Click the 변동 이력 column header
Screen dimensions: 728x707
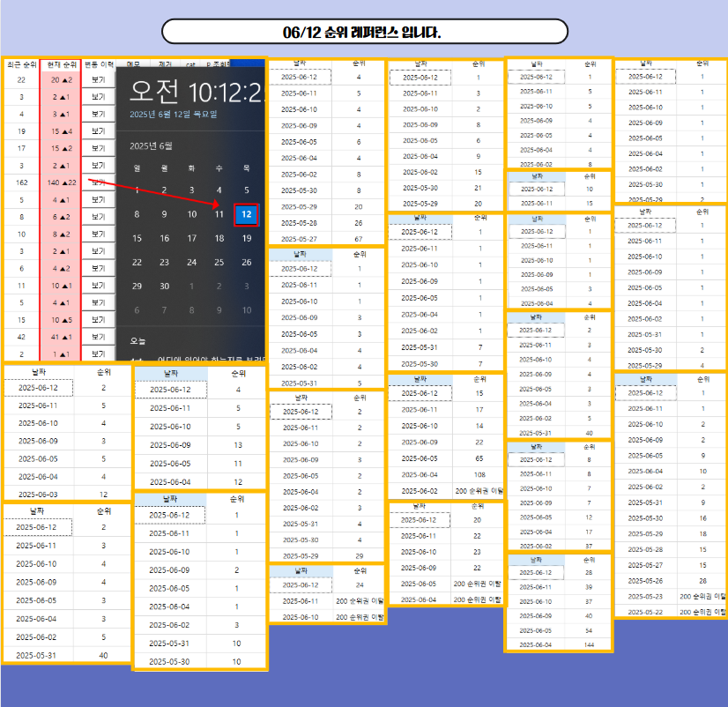(99, 65)
